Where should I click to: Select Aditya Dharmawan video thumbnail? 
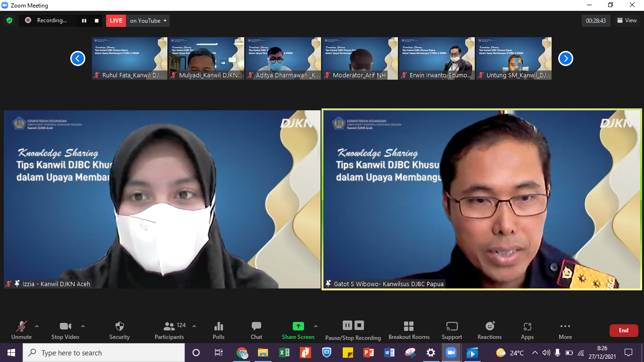[x=283, y=58]
